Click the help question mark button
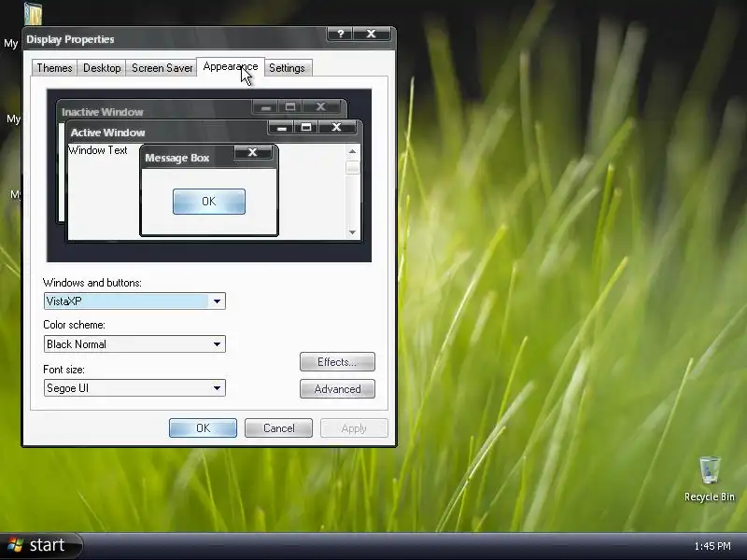Viewport: 747px width, 560px height. pos(340,34)
